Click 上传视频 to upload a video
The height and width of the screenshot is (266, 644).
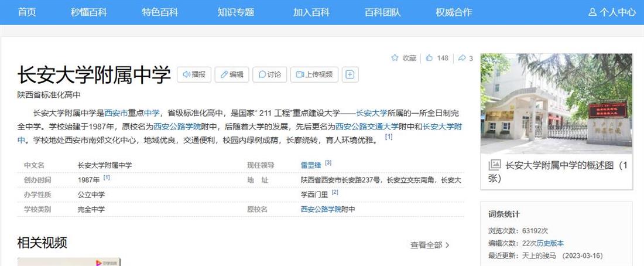[314, 74]
